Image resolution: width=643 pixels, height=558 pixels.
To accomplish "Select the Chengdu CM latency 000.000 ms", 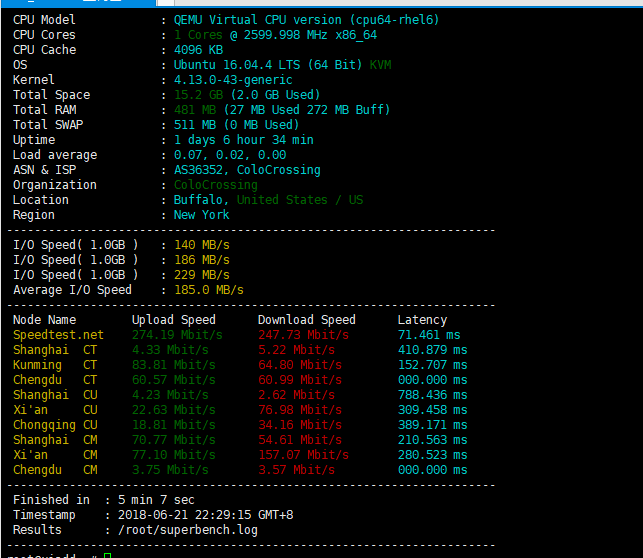I will (x=433, y=470).
